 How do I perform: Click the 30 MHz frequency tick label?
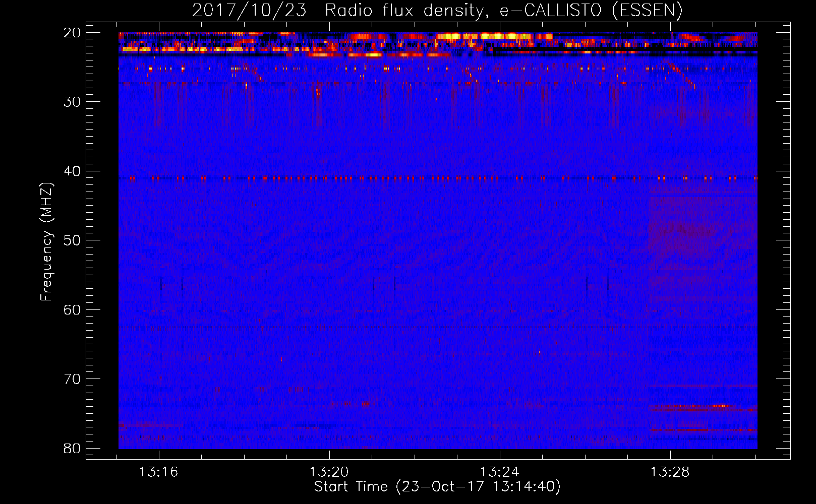coord(73,102)
